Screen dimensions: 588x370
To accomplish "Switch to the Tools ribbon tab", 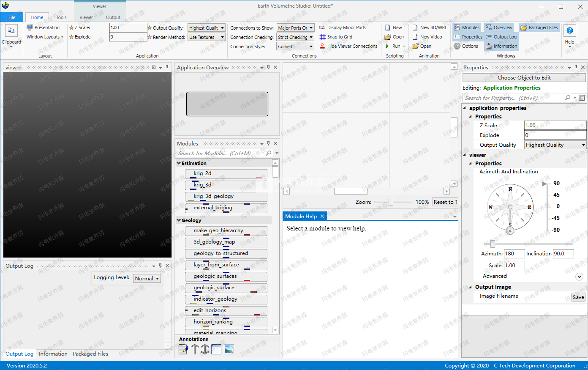I will pyautogui.click(x=61, y=17).
